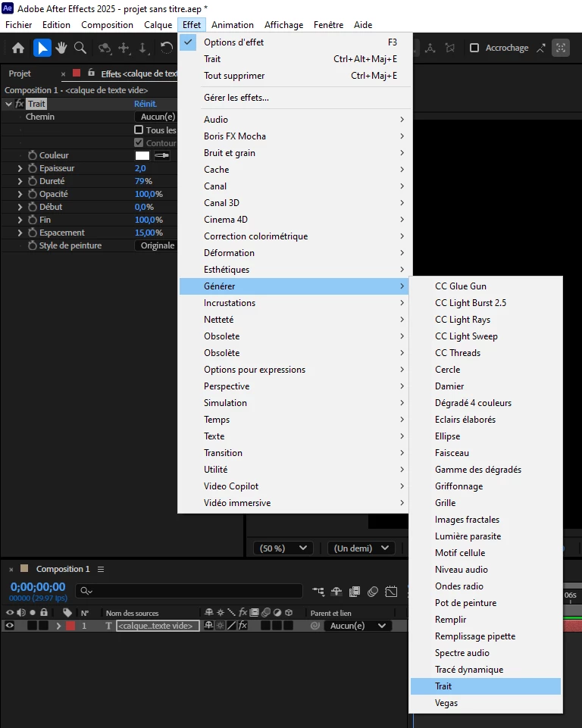Click the white Couleur swatch
This screenshot has width=582, height=728.
[142, 155]
